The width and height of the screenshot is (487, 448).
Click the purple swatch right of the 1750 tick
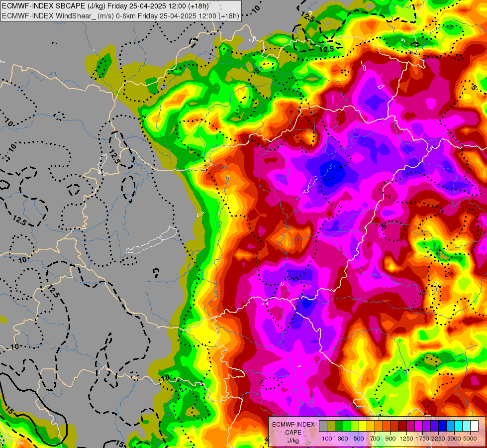pyautogui.click(x=426, y=426)
